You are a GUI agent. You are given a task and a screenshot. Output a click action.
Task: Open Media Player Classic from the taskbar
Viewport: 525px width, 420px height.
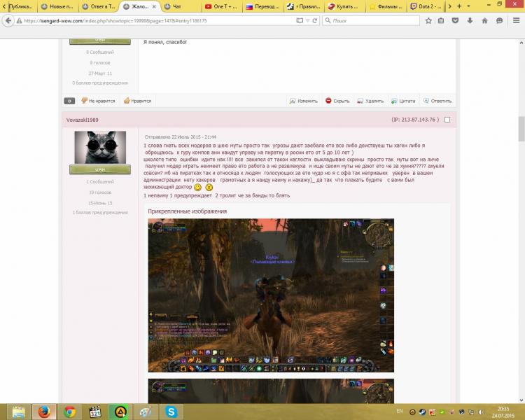95,412
